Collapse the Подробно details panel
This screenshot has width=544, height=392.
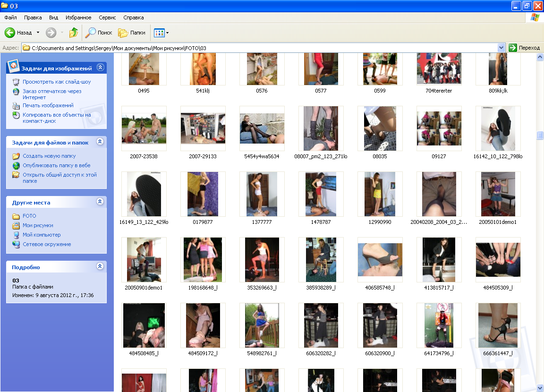tap(100, 266)
